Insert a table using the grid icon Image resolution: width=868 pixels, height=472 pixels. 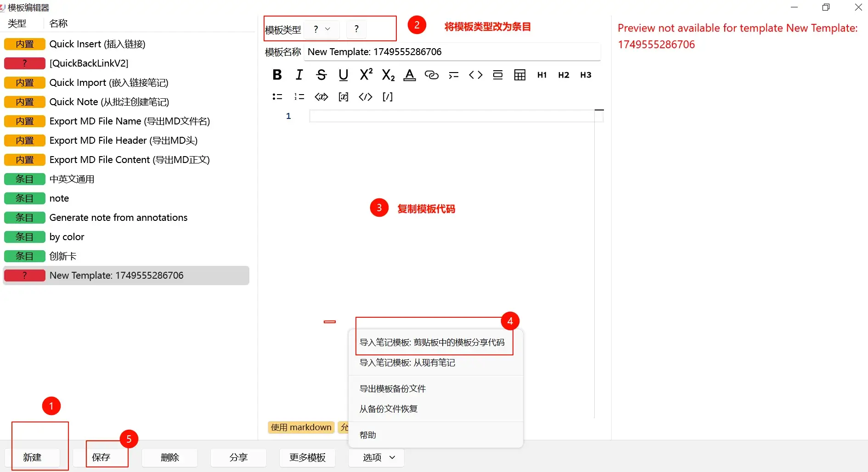[519, 75]
